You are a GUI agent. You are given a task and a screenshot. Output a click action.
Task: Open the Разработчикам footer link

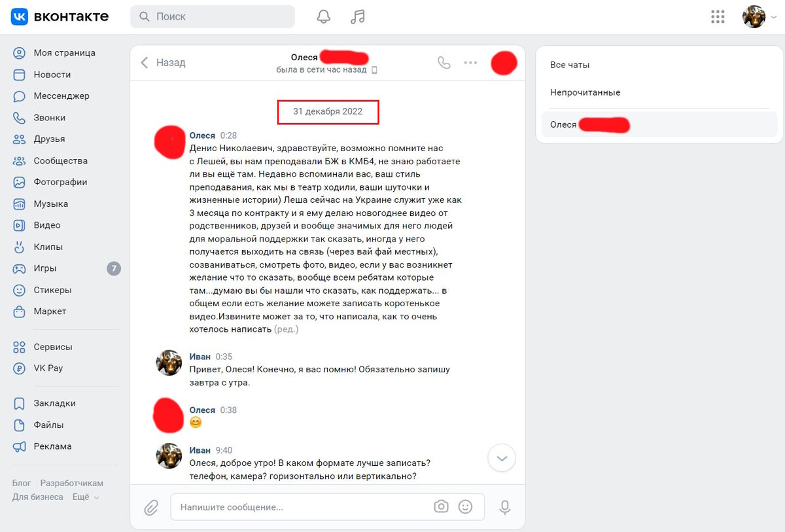pos(71,483)
